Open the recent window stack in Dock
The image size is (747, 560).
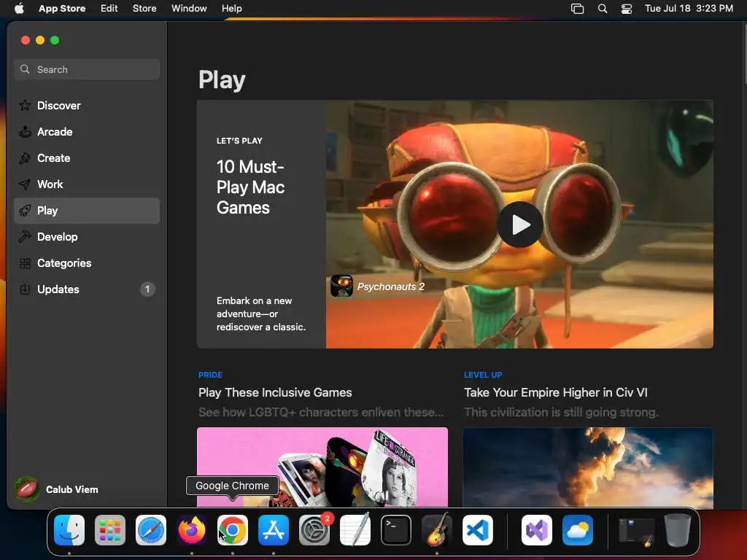(x=636, y=530)
